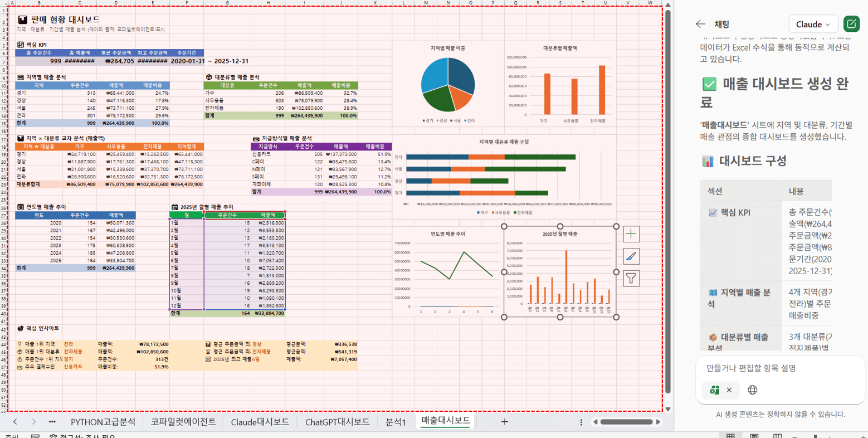Click the Chart Elements plus button
868x438 pixels.
[x=631, y=234]
